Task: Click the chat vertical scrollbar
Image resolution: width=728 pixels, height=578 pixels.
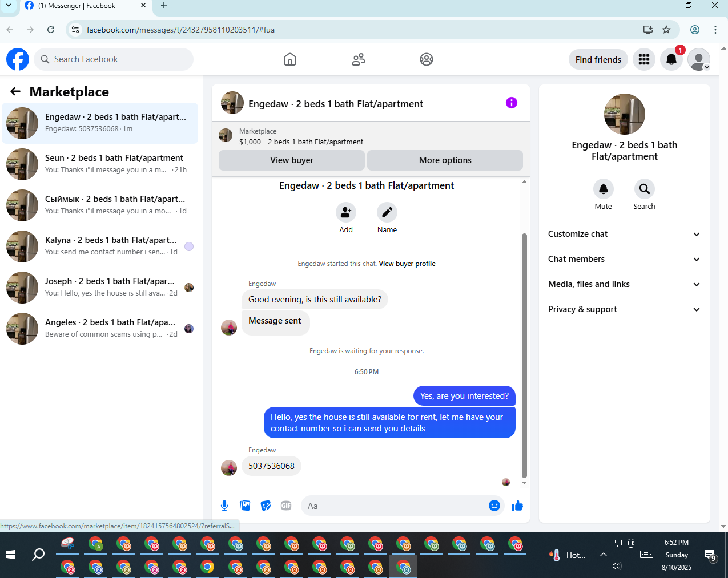Action: [x=524, y=355]
